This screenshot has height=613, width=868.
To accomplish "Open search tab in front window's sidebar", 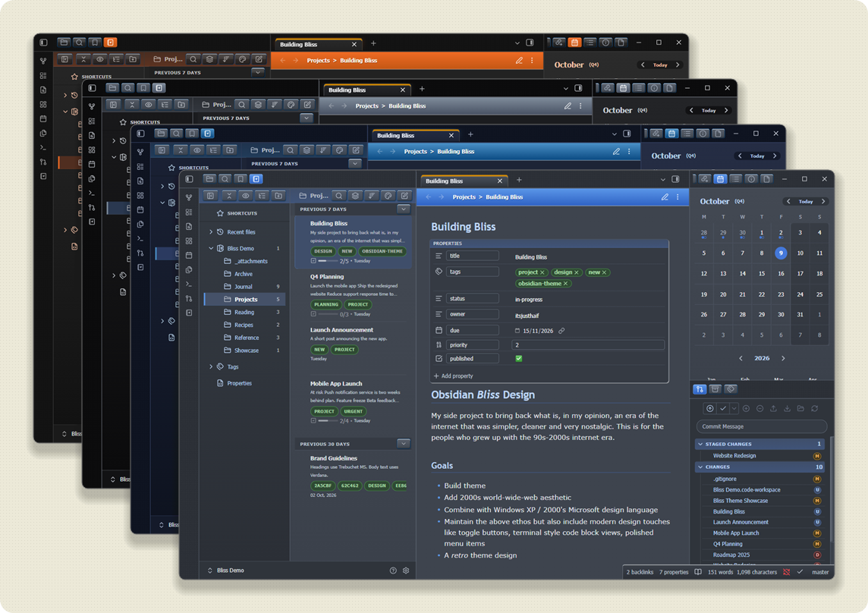I will tap(225, 179).
